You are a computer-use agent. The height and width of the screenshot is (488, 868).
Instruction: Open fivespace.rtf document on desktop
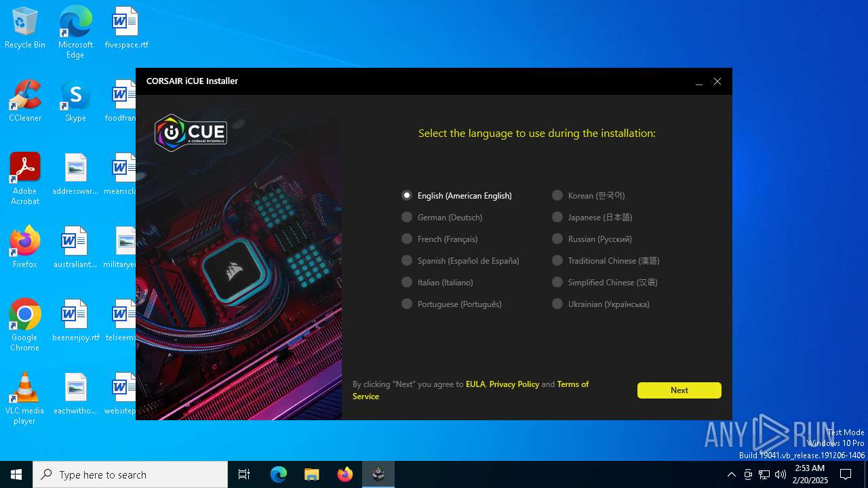pyautogui.click(x=126, y=28)
